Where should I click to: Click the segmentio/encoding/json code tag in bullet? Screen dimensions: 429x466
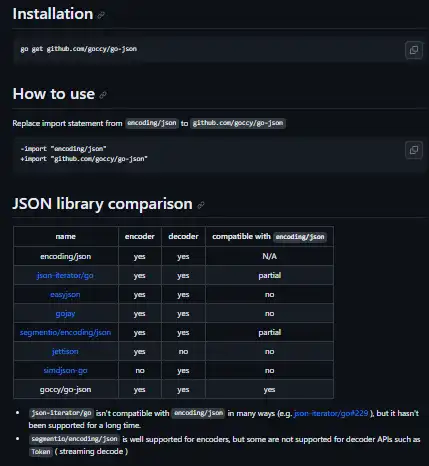click(x=74, y=439)
